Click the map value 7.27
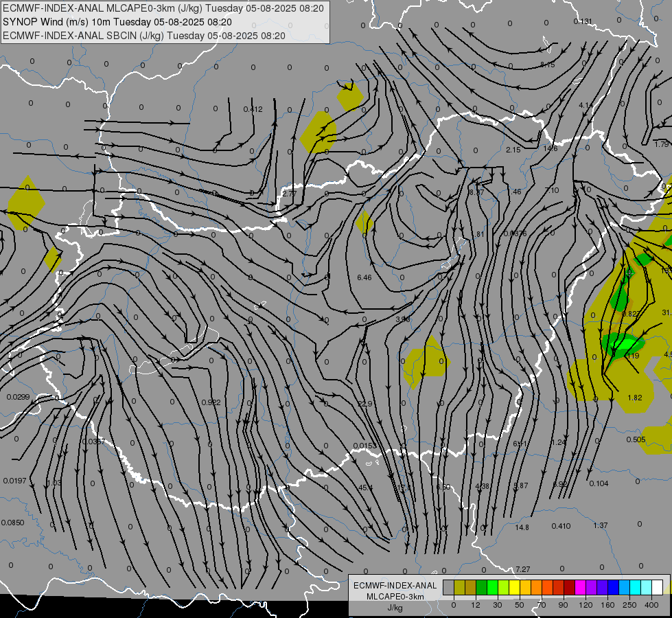The image size is (672, 618). tap(523, 569)
